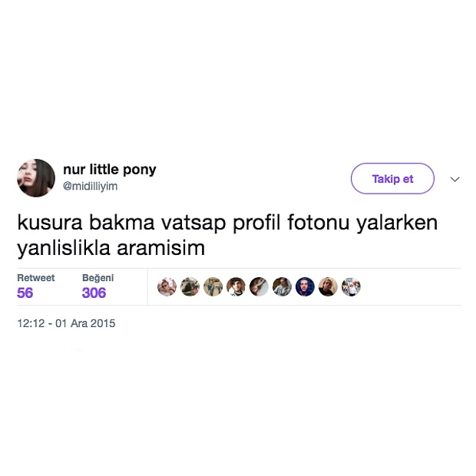
Task: Open the Retweet list label
Action: 36,278
